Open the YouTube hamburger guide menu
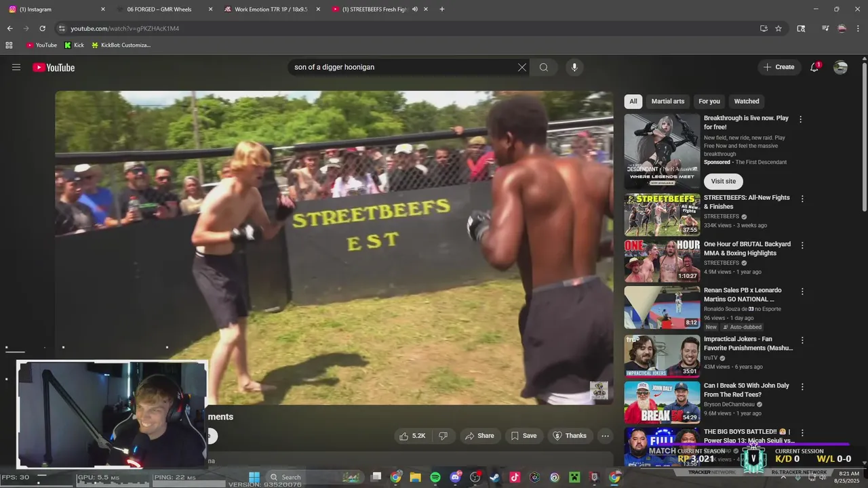 point(16,67)
